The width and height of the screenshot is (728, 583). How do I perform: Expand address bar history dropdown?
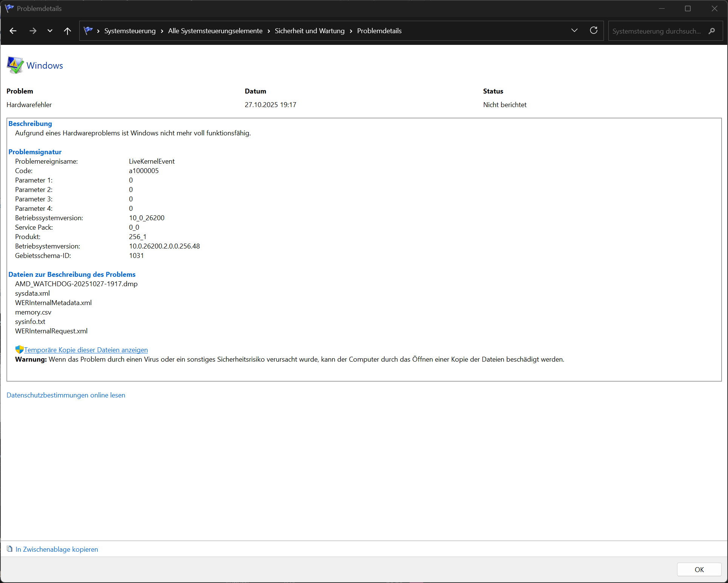pyautogui.click(x=574, y=31)
